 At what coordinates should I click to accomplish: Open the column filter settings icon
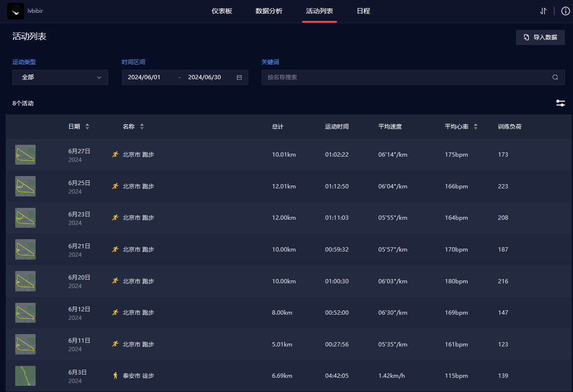pos(560,103)
